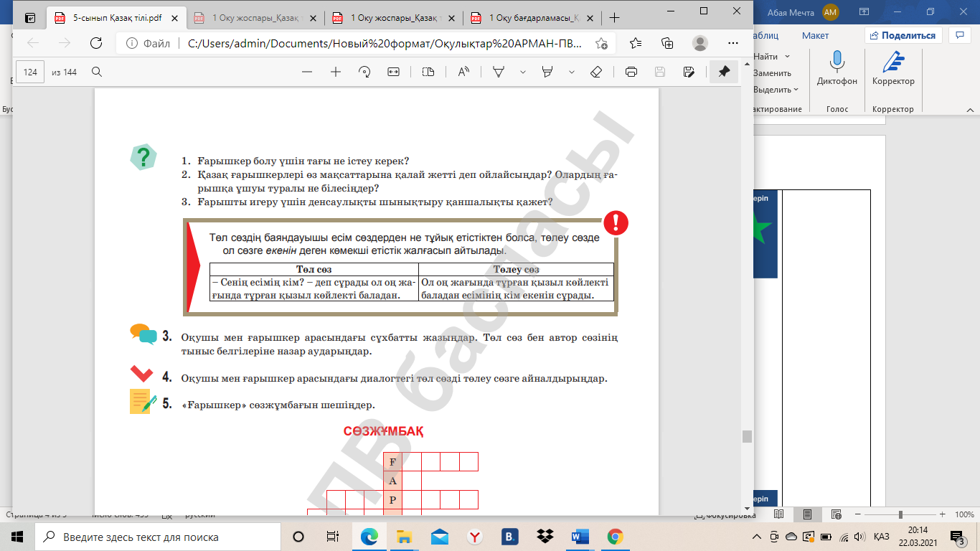Add this page to favorites

[x=601, y=43]
